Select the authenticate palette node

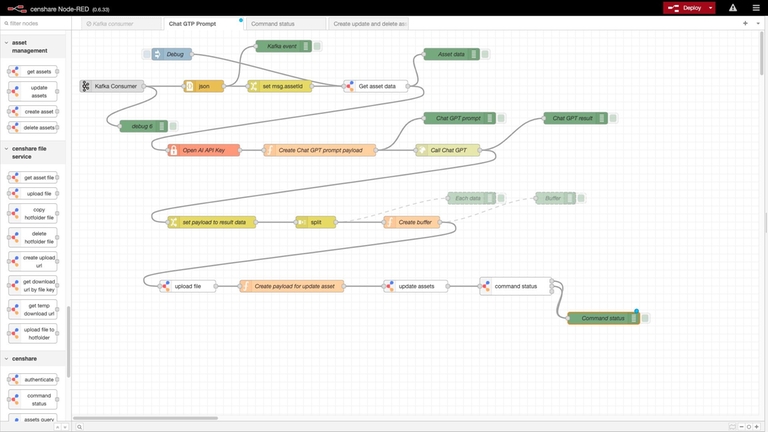[x=33, y=380]
